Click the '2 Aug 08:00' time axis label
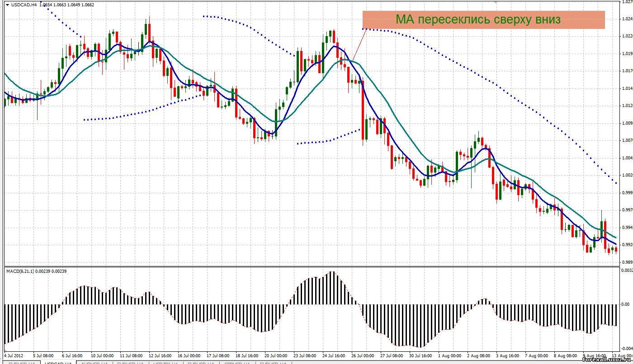633x364 pixels. pos(478,355)
